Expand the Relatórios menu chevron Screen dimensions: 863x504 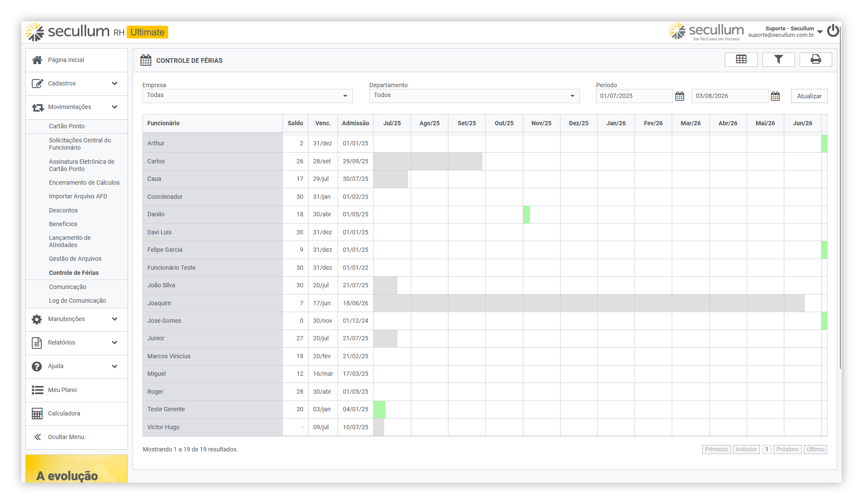pos(115,342)
